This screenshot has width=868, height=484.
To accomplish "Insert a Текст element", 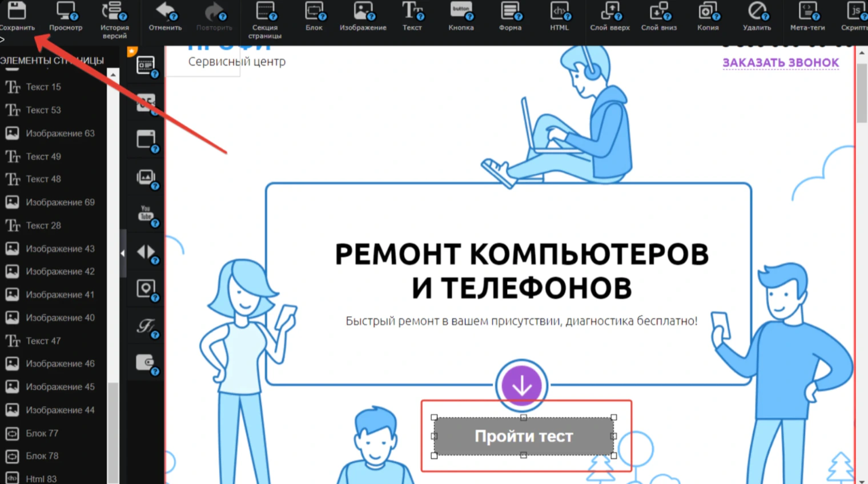I will click(x=412, y=17).
